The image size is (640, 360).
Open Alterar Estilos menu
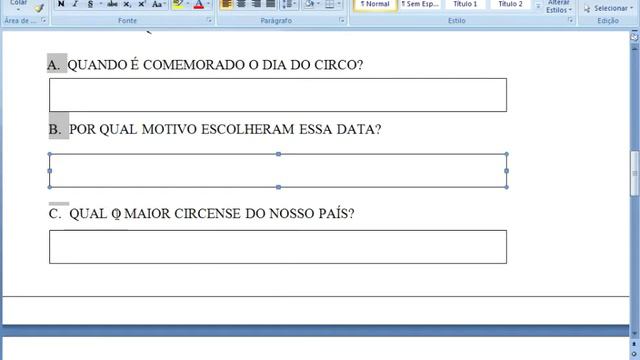click(559, 7)
